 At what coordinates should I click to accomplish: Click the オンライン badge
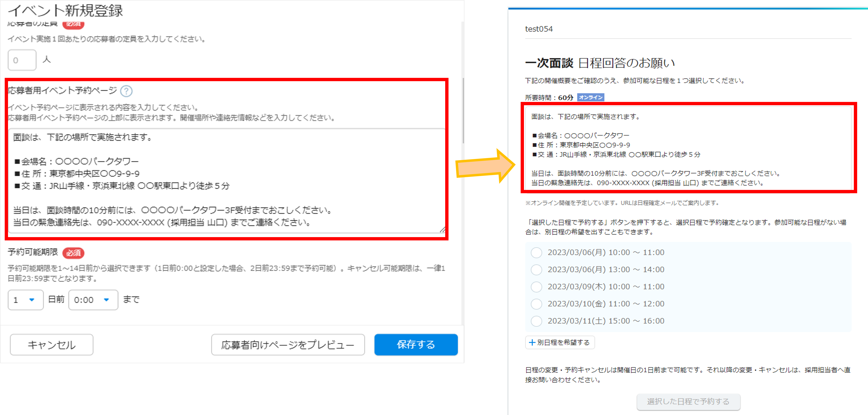(591, 97)
